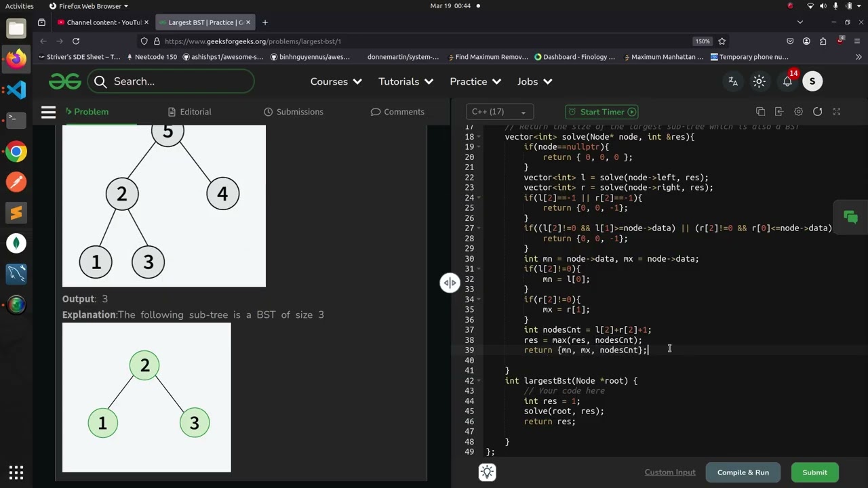Reload the page in Firefox

76,41
